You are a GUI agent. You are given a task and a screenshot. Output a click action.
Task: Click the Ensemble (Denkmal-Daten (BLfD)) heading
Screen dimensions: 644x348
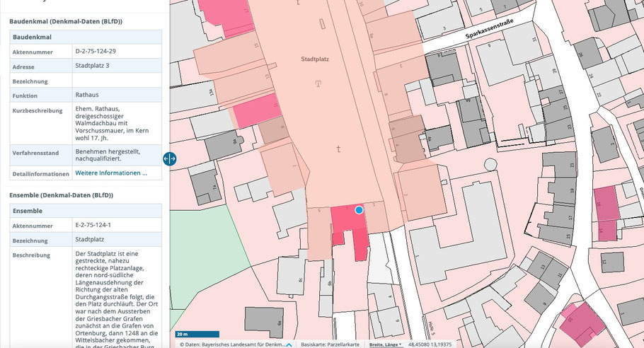61,195
